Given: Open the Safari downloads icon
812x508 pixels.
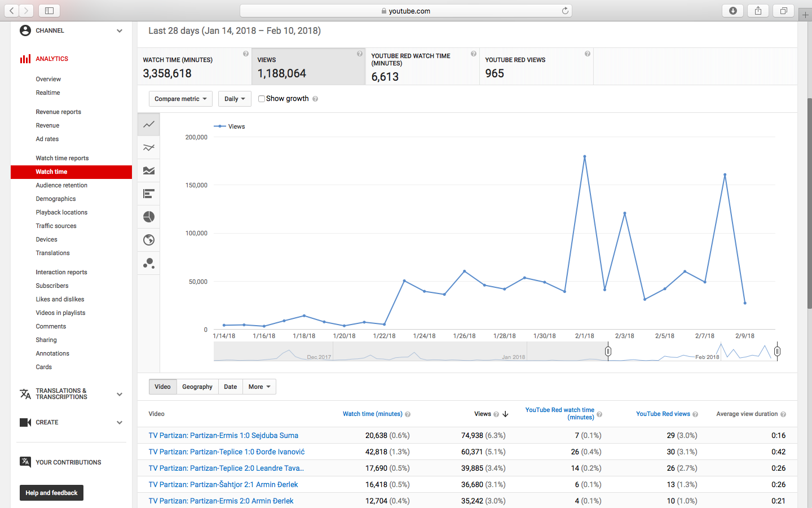Looking at the screenshot, I should tap(733, 11).
